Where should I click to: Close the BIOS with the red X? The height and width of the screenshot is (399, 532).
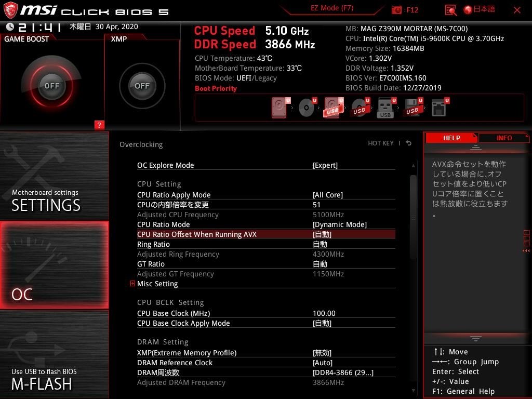pos(517,10)
